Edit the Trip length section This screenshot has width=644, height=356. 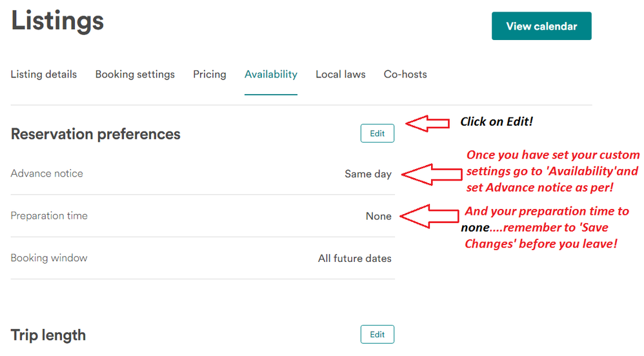pyautogui.click(x=377, y=335)
